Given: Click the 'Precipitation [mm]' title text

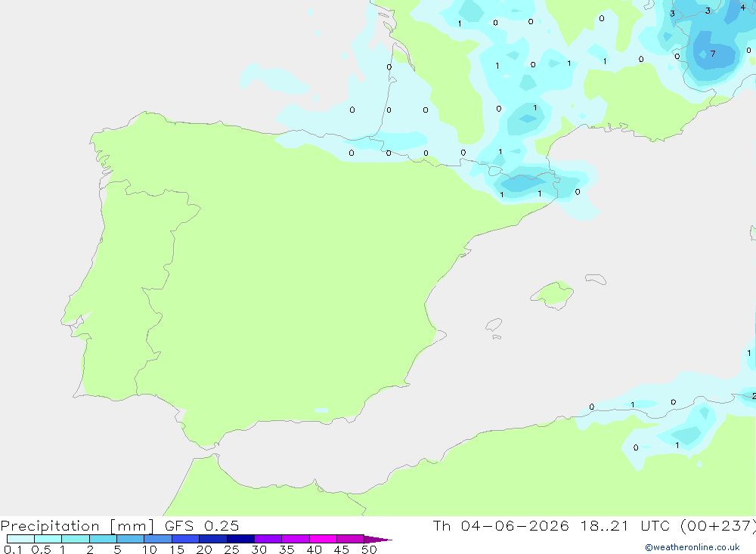Looking at the screenshot, I should click(x=77, y=526).
